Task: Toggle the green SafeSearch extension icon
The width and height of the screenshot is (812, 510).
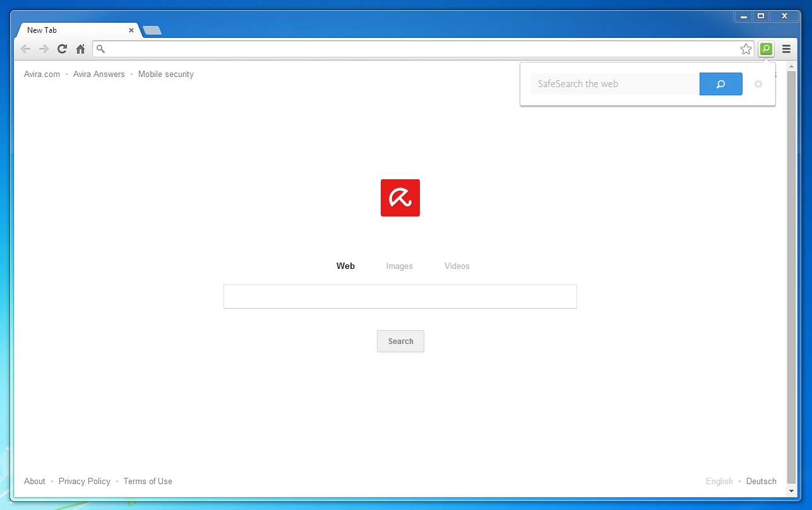Action: point(766,49)
